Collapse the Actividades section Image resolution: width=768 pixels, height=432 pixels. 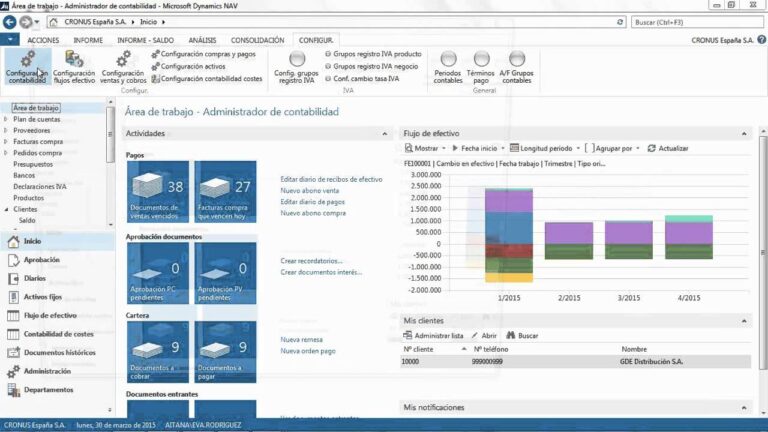384,134
